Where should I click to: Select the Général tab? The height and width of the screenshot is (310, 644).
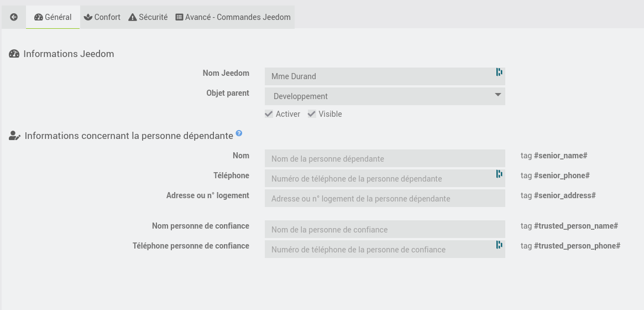point(53,17)
